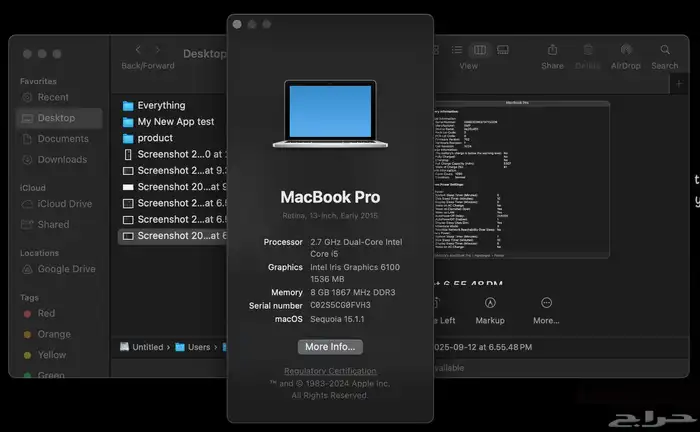Screen dimensions: 700x432
Task: Click the Share toolbar icon in Finder
Action: coord(552,50)
